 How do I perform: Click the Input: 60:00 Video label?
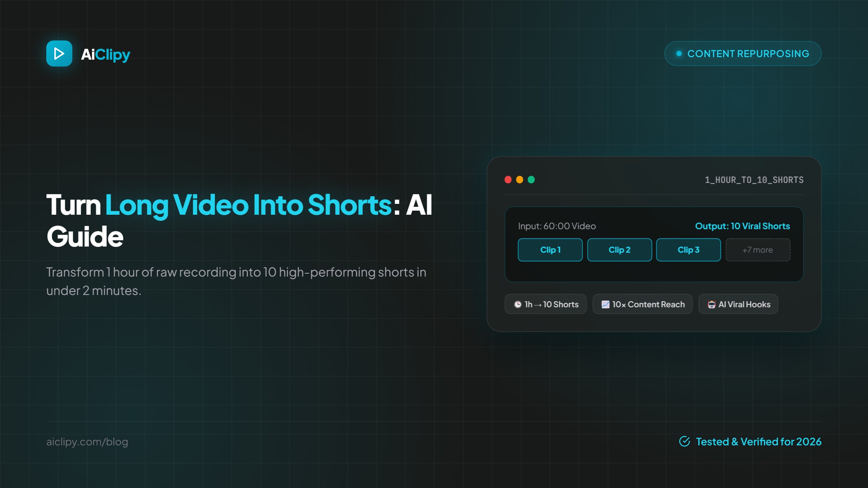click(x=557, y=226)
